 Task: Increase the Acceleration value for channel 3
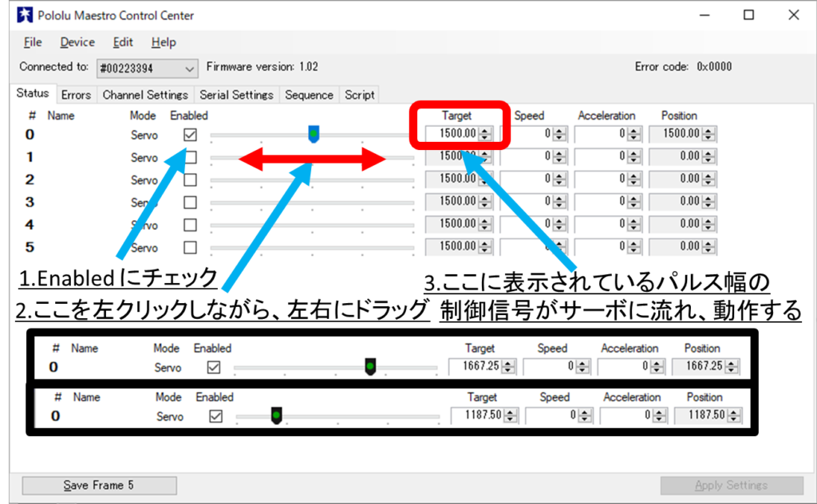634,198
